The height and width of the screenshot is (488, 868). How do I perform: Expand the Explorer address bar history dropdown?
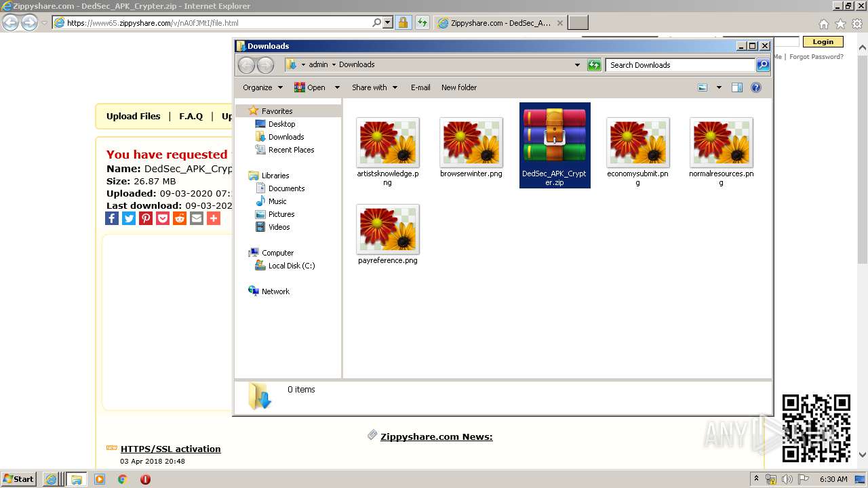click(x=577, y=65)
